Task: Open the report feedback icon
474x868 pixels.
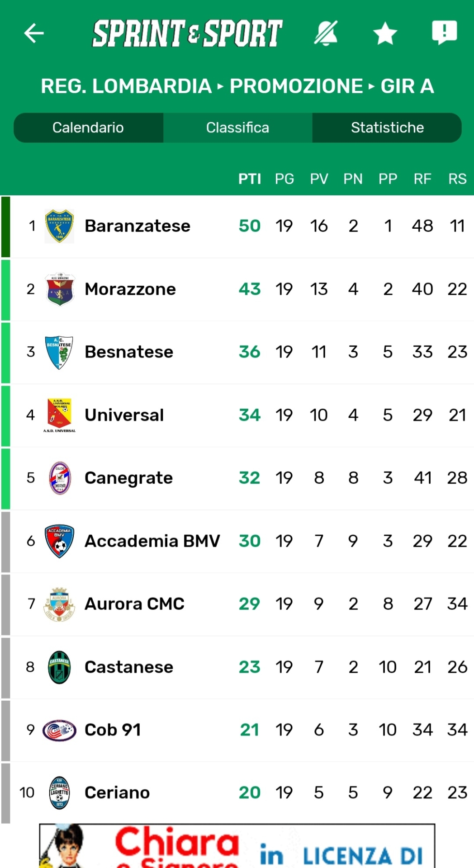Action: click(x=444, y=33)
